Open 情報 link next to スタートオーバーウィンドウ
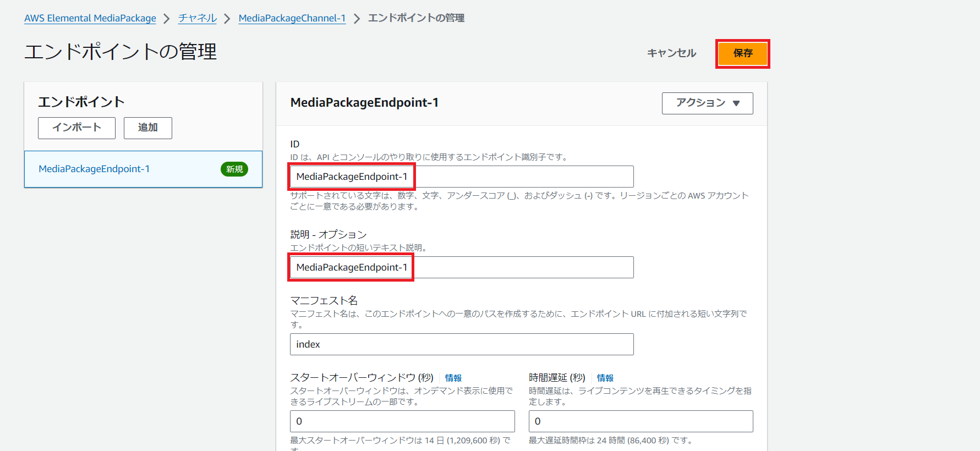 [x=453, y=378]
